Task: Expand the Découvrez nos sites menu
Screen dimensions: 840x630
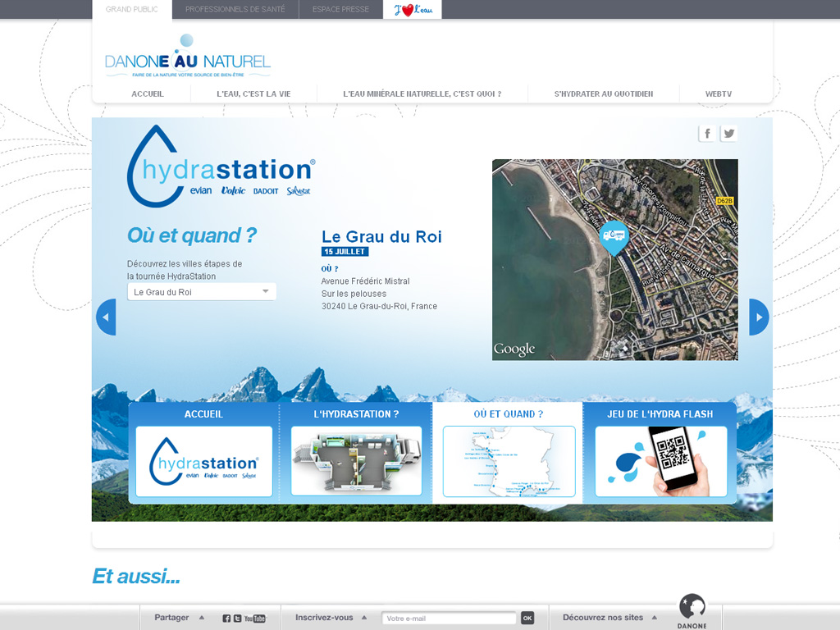Action: pos(609,618)
